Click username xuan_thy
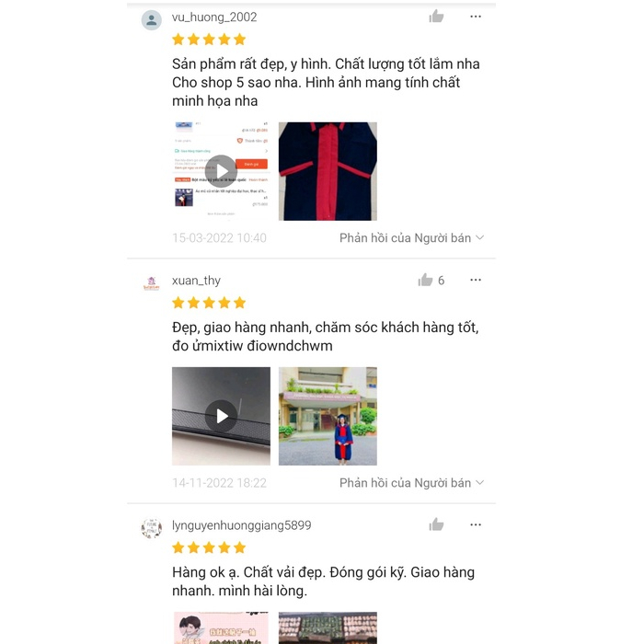Image resolution: width=644 pixels, height=644 pixels. point(196,280)
